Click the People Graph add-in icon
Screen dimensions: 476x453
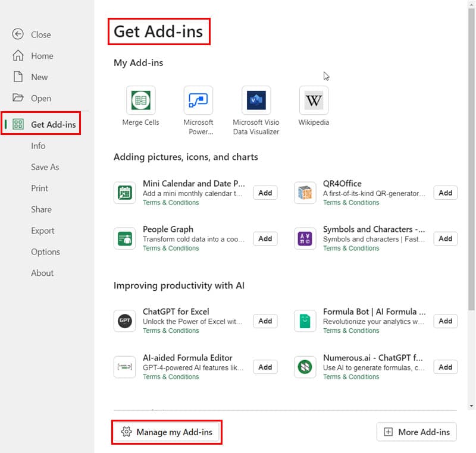pos(125,238)
